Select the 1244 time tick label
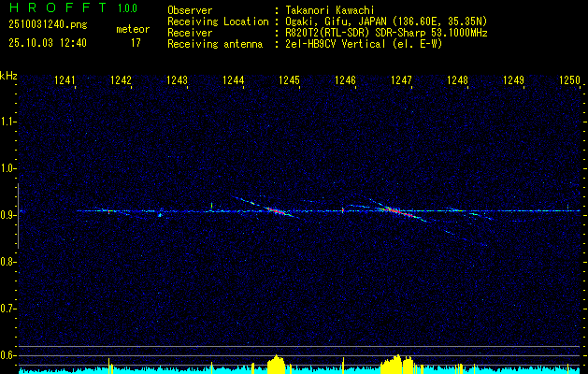This screenshot has height=374, width=588. 234,79
